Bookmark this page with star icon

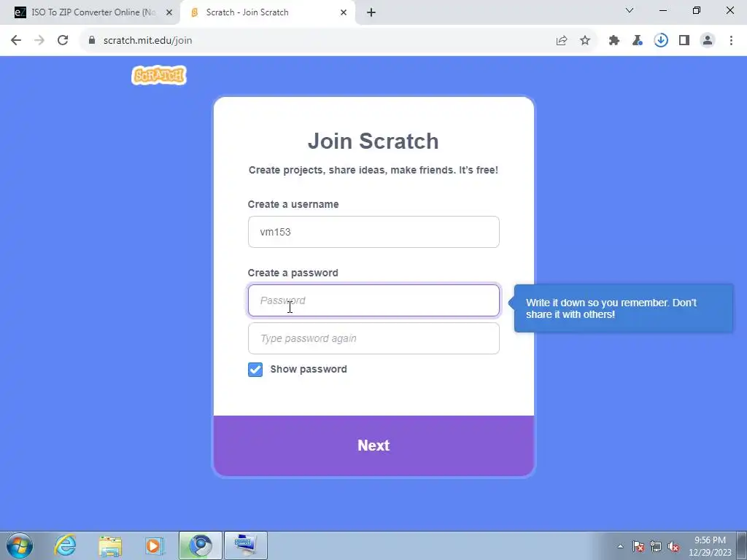coord(585,41)
